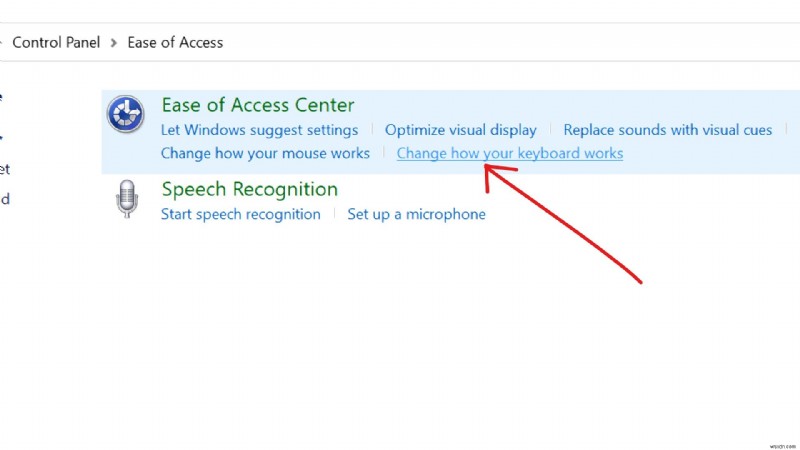Select Replace sounds with visual cues
Image resolution: width=800 pixels, height=450 pixels.
(x=668, y=130)
